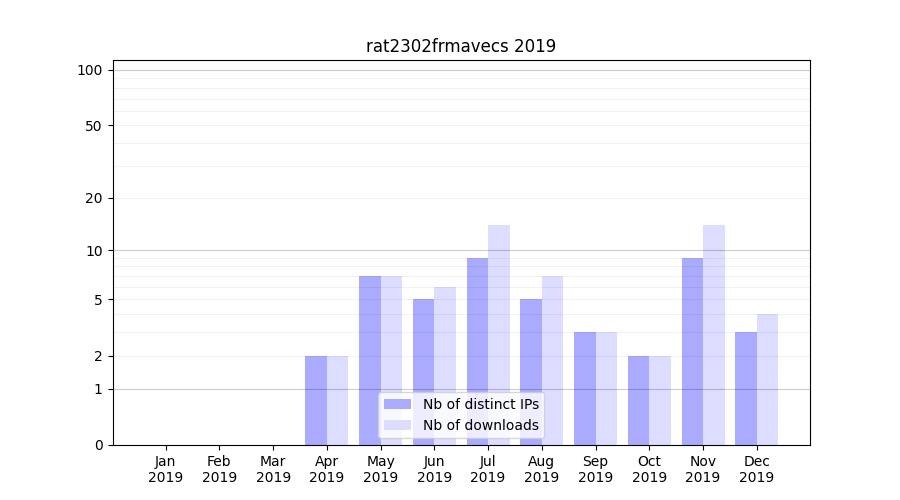Click the April distinct IPs dark bar
The height and width of the screenshot is (500, 900).
pos(316,400)
